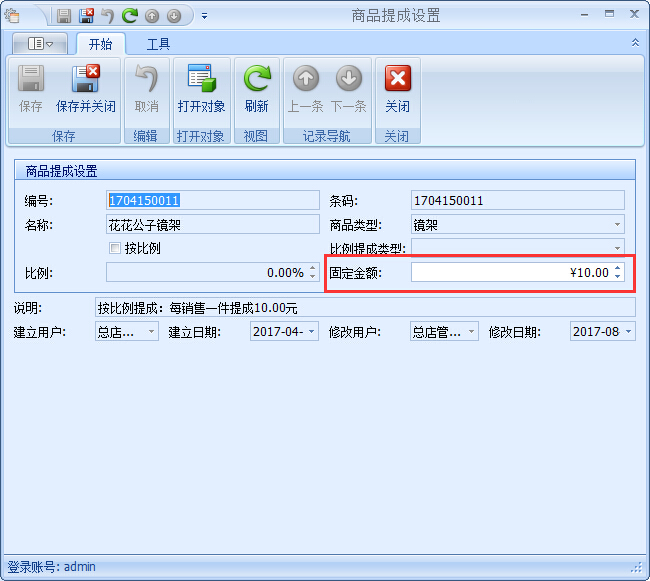Go to previous record (上一条)

tap(306, 89)
